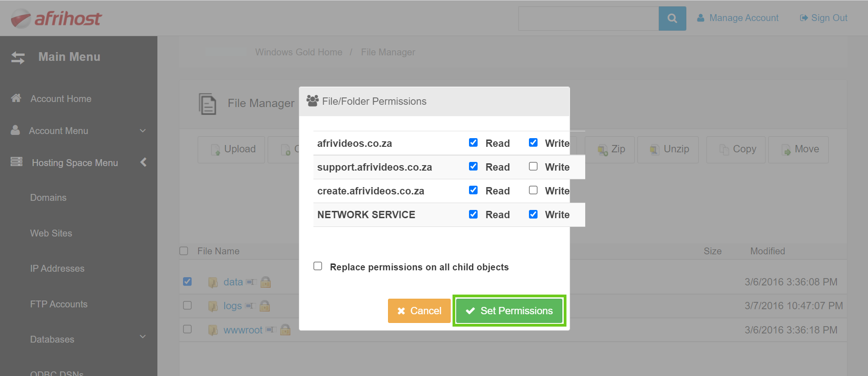Expand the Account Menu chevron

pyautogui.click(x=143, y=131)
